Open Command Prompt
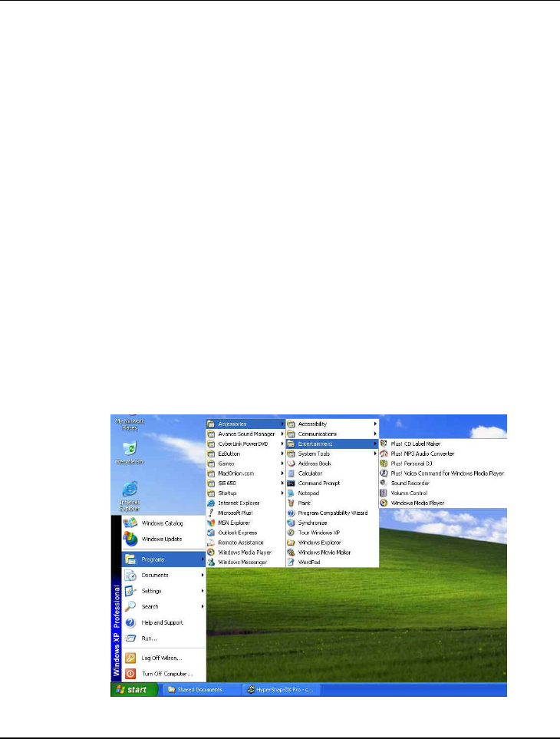 tap(332, 483)
